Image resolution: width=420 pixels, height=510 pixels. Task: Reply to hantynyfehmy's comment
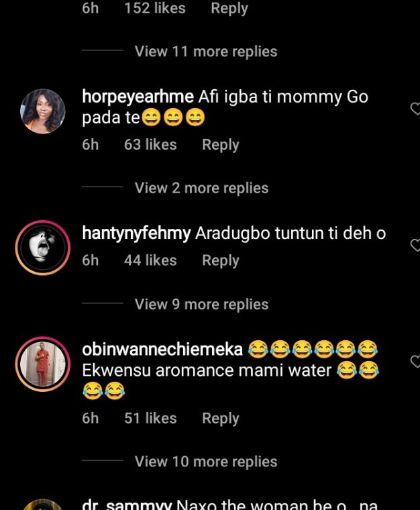pos(220,260)
